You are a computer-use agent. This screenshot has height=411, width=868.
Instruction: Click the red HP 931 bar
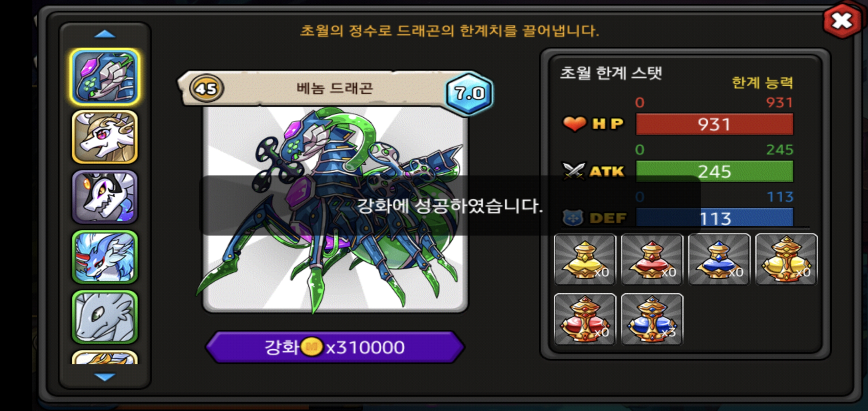pos(714,124)
